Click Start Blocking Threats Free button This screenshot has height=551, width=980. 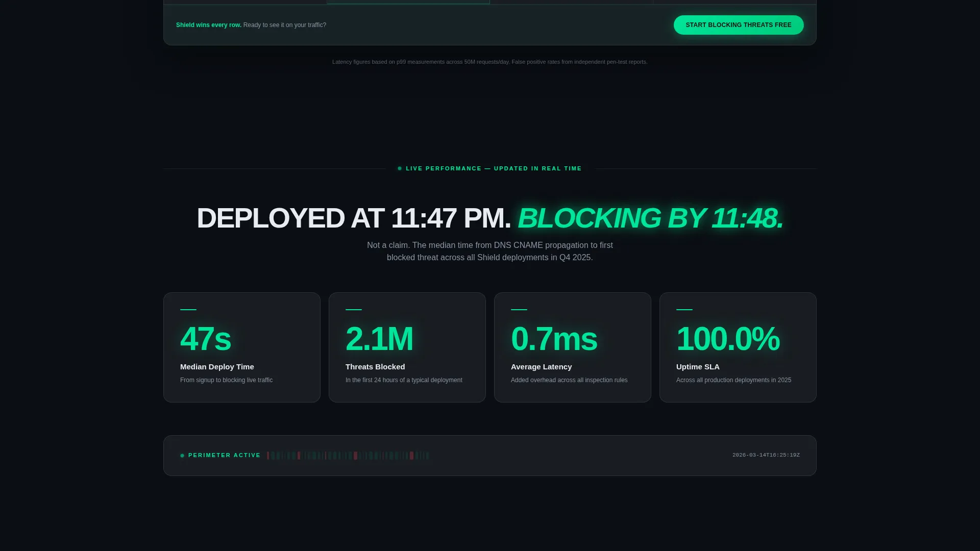[x=739, y=25]
